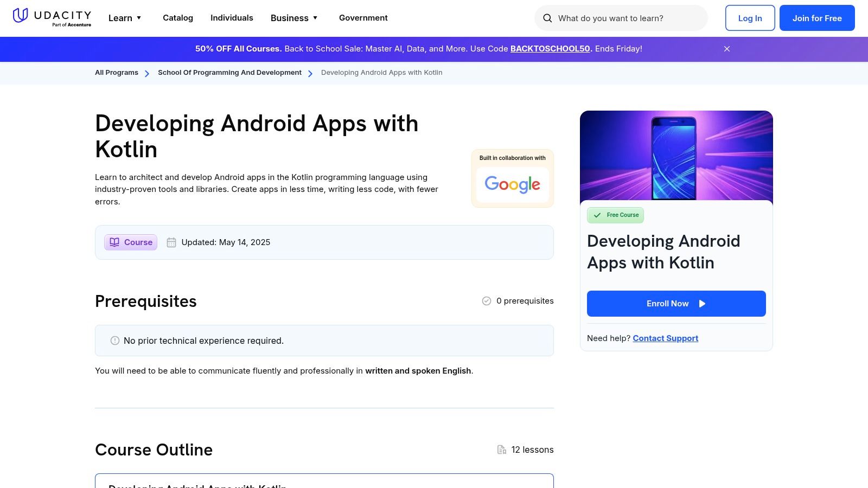This screenshot has width=868, height=488.
Task: Click the sidebar card course title
Action: click(663, 252)
